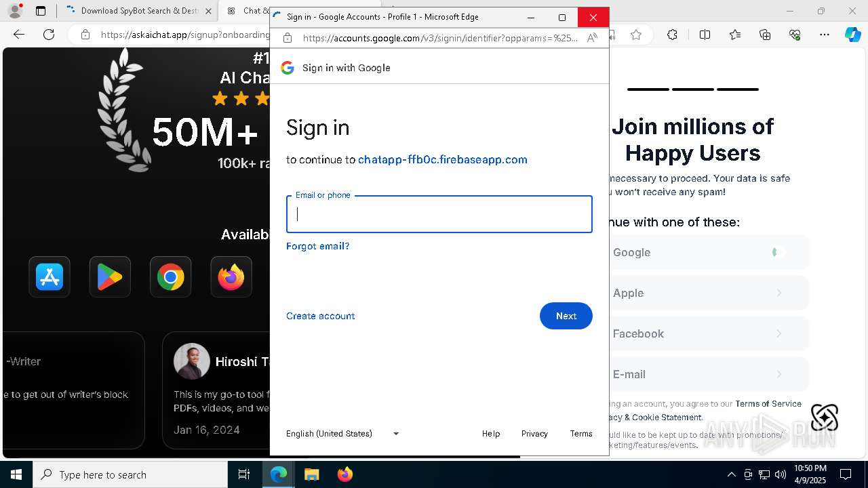Open Help link in Google popup
Viewport: 868px width, 488px height.
(491, 434)
